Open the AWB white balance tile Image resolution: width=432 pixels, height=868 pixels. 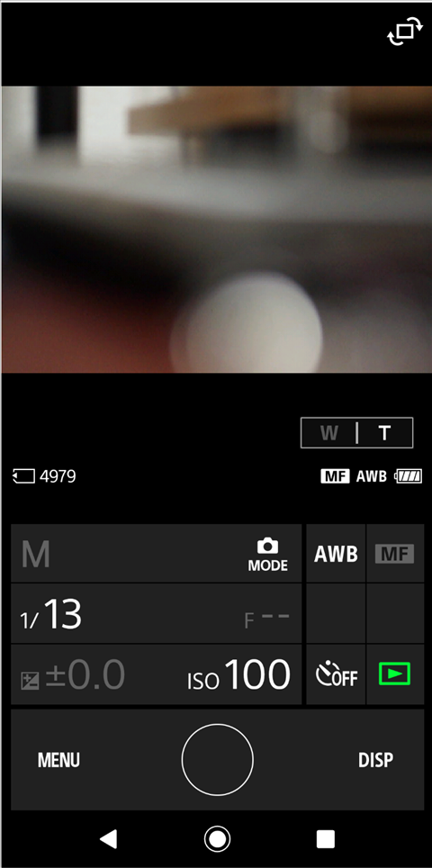coord(336,554)
